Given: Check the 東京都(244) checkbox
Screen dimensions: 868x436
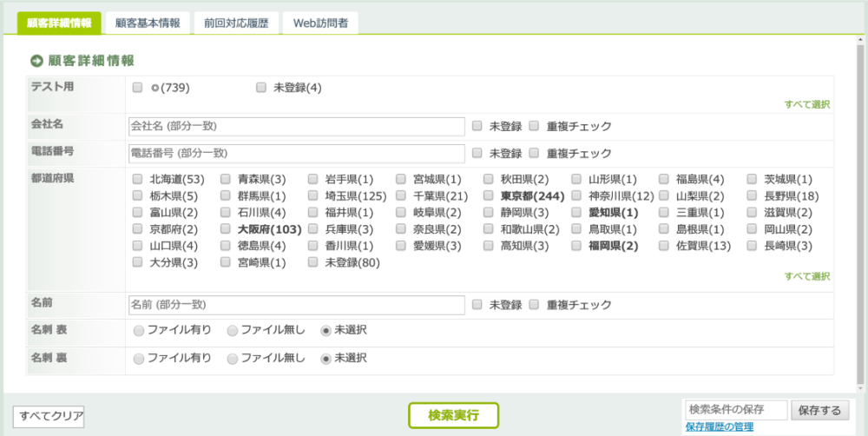Looking at the screenshot, I should click(490, 196).
